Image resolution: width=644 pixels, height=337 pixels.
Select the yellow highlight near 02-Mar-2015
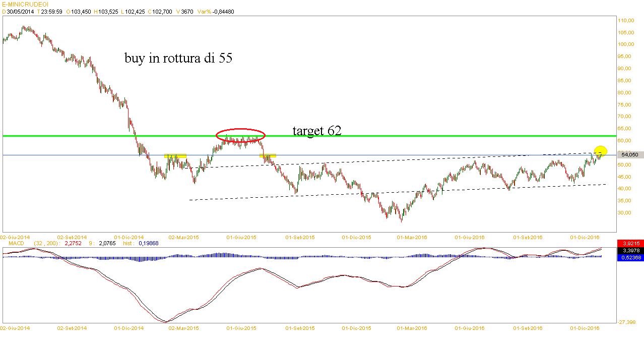click(x=175, y=156)
